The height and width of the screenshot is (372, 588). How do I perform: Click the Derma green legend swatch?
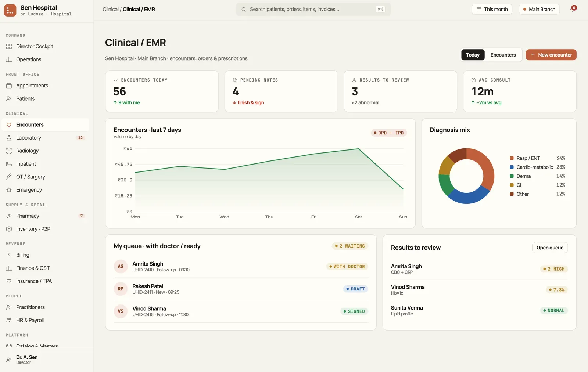512,176
